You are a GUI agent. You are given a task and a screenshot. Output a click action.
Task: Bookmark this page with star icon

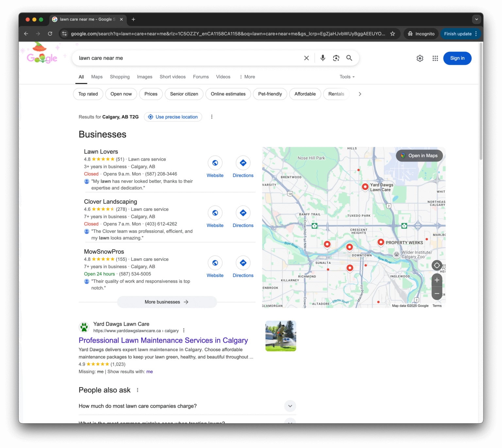(x=393, y=34)
